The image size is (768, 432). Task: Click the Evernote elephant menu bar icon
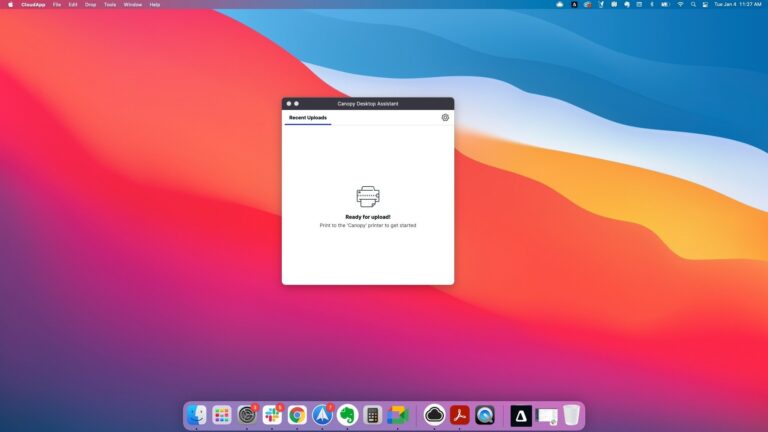627,4
